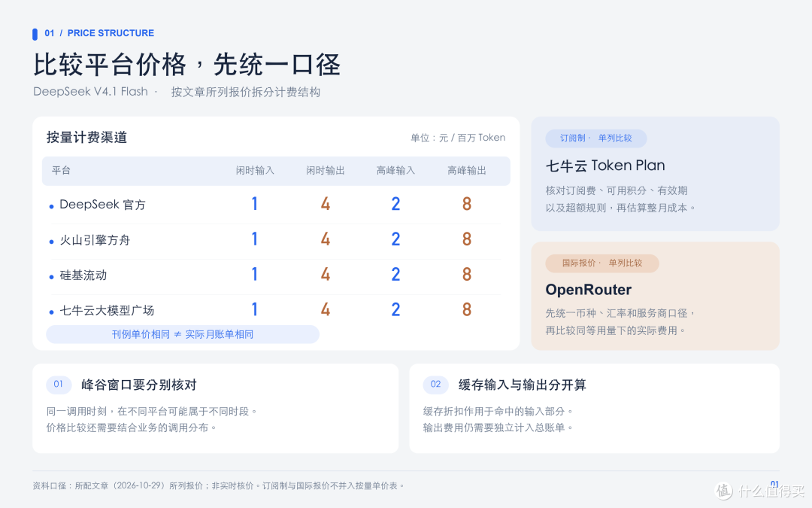
Task: Click 火山引擎方舟 peak output price 8
Action: pos(467,239)
